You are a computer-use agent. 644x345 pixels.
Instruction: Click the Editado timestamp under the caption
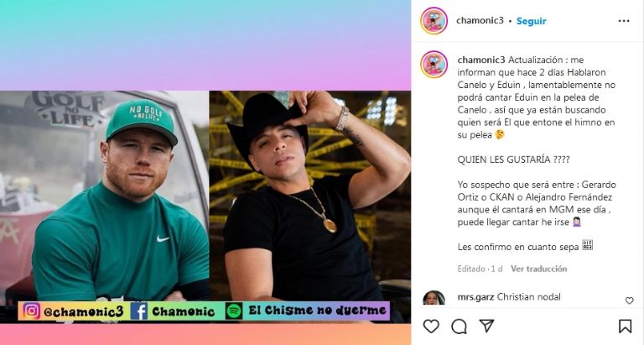pyautogui.click(x=480, y=269)
